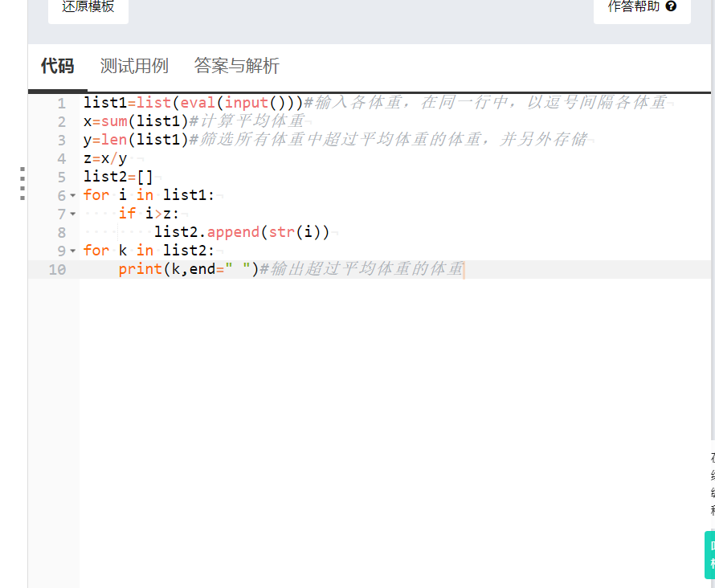
Task: Click comment #输入各体重 on line 1
Action: (485, 103)
